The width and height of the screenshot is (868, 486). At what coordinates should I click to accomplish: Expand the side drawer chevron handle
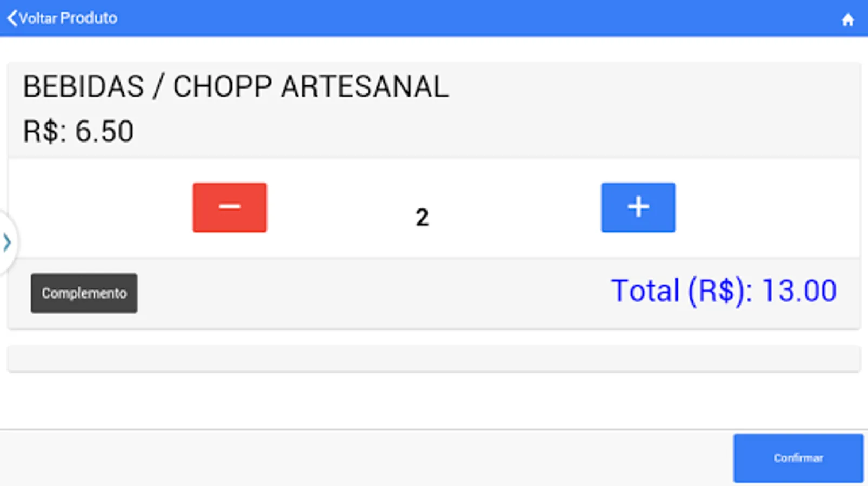coord(7,242)
